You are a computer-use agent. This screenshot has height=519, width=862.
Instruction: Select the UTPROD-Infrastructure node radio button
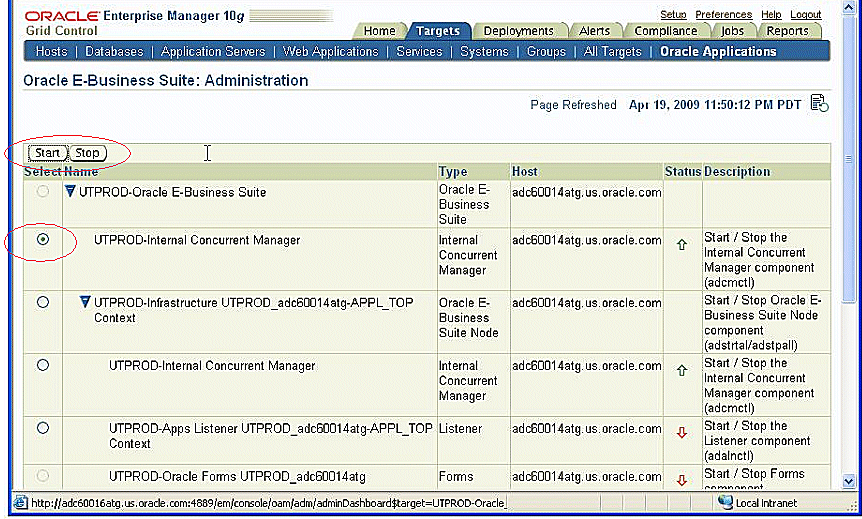(x=43, y=302)
